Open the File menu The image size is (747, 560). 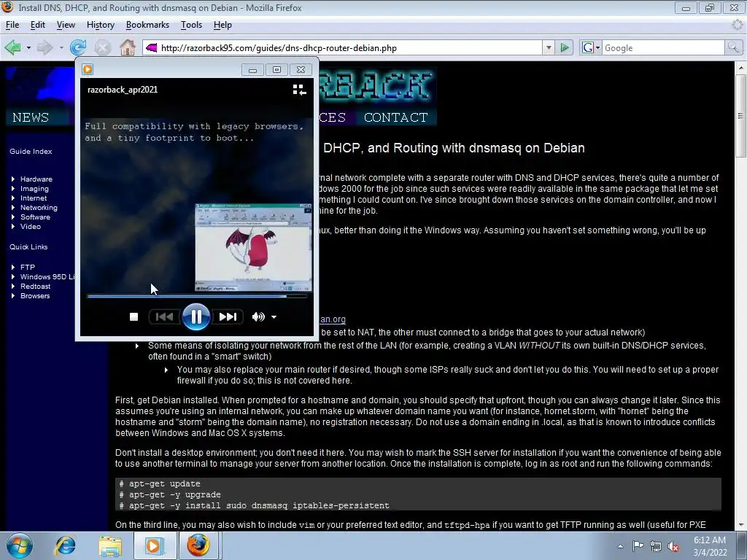pyautogui.click(x=12, y=25)
